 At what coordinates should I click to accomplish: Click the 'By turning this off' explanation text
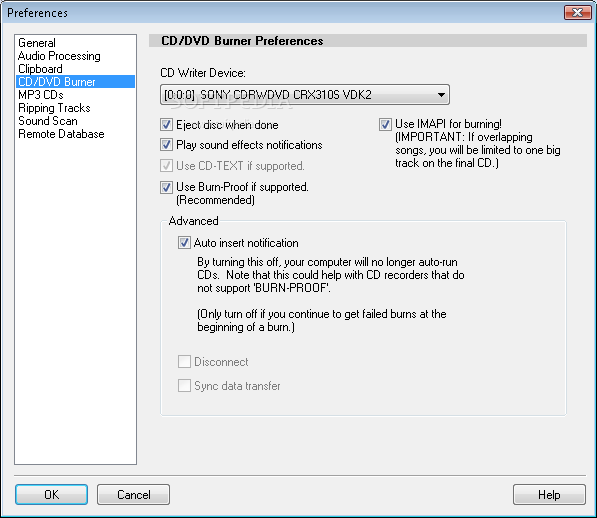point(330,275)
